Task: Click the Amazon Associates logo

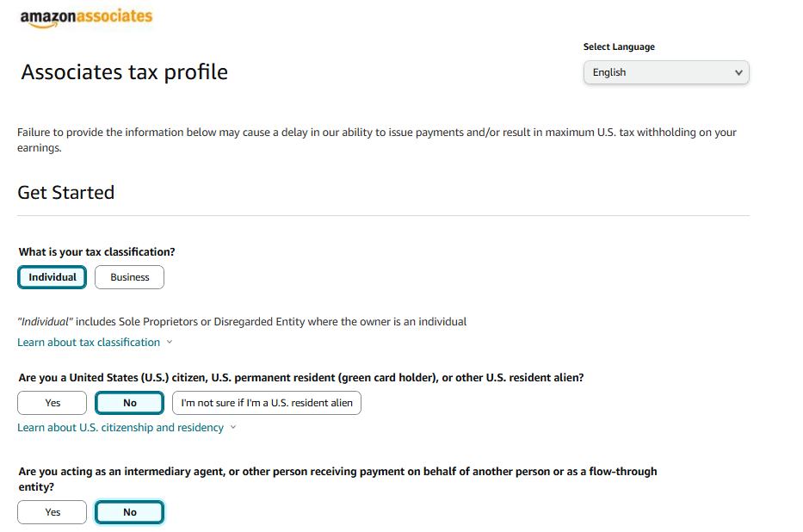Action: point(85,16)
